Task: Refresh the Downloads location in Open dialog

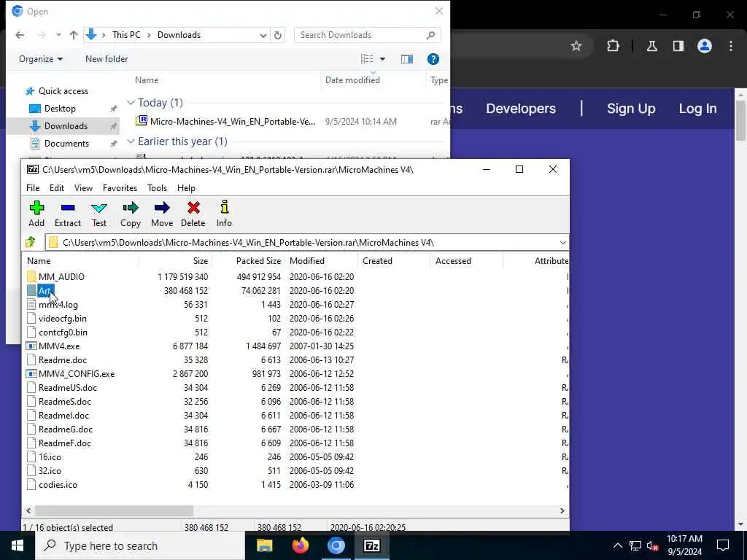Action: coord(278,35)
